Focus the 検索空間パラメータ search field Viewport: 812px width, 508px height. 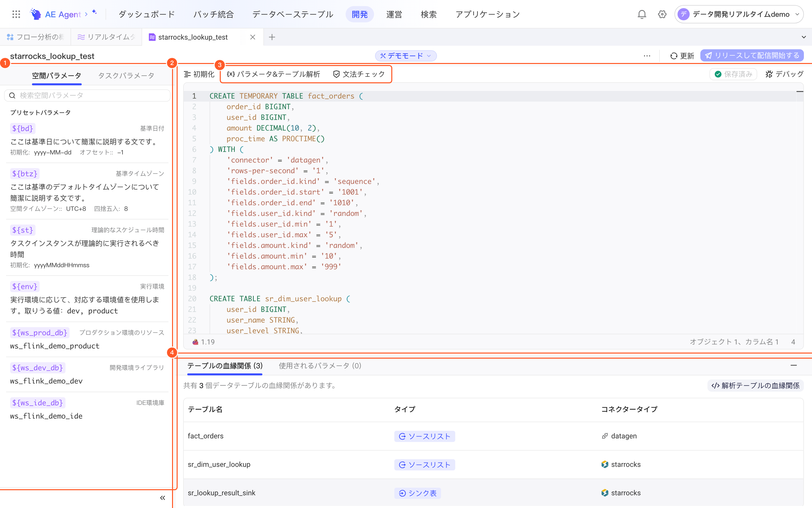[87, 96]
